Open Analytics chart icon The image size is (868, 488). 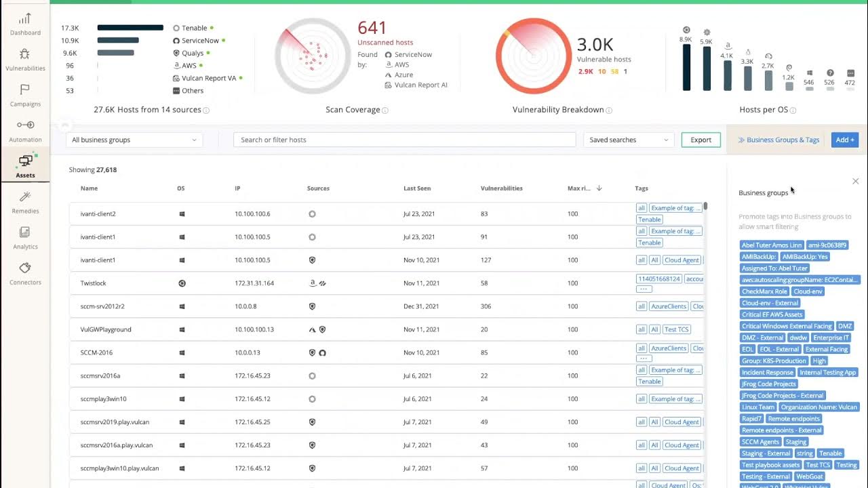click(x=25, y=232)
